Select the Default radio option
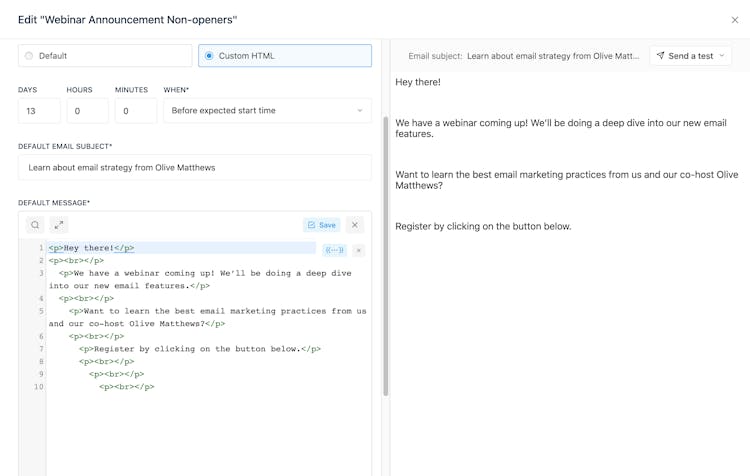Image resolution: width=750 pixels, height=476 pixels. coord(28,56)
